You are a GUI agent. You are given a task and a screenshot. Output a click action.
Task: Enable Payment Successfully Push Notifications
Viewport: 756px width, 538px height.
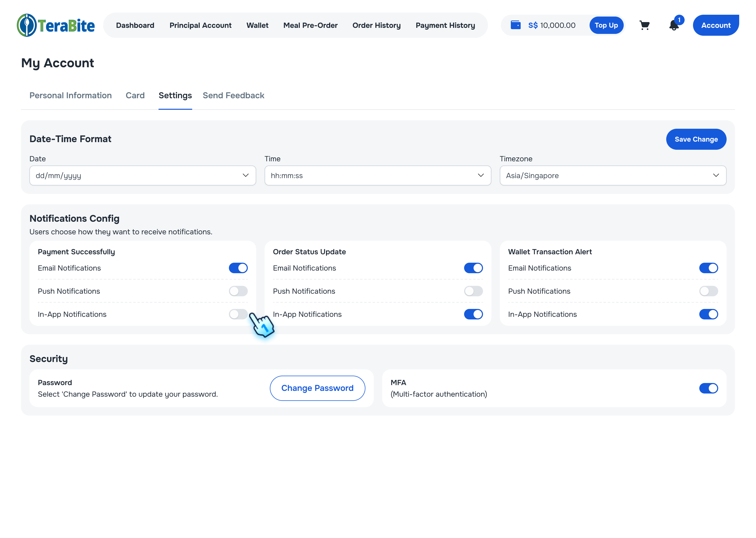point(238,291)
